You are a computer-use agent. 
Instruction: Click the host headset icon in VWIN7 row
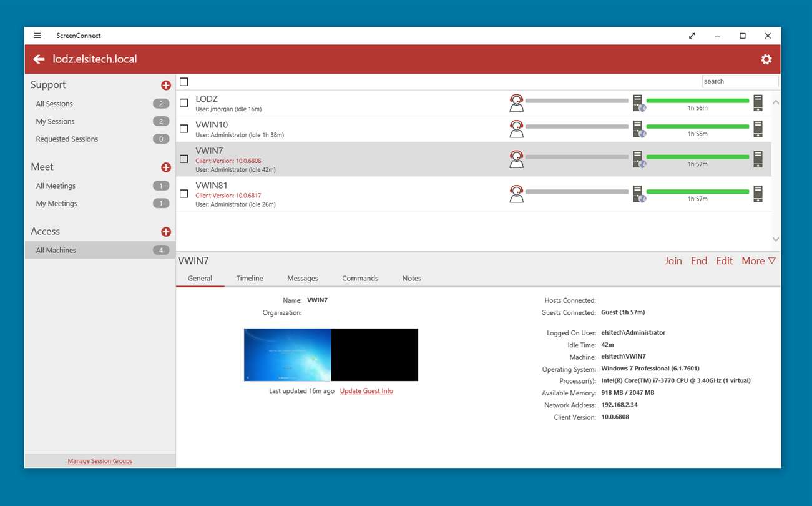point(516,159)
